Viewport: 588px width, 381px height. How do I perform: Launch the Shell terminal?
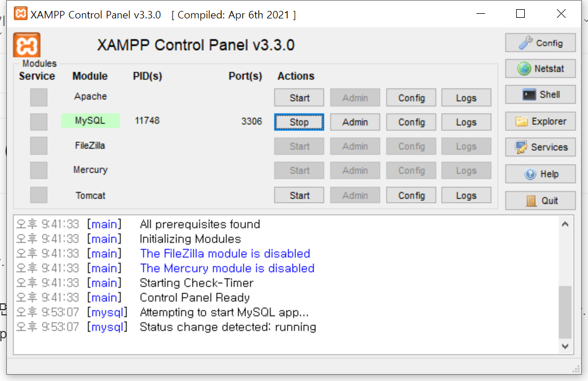pos(540,94)
